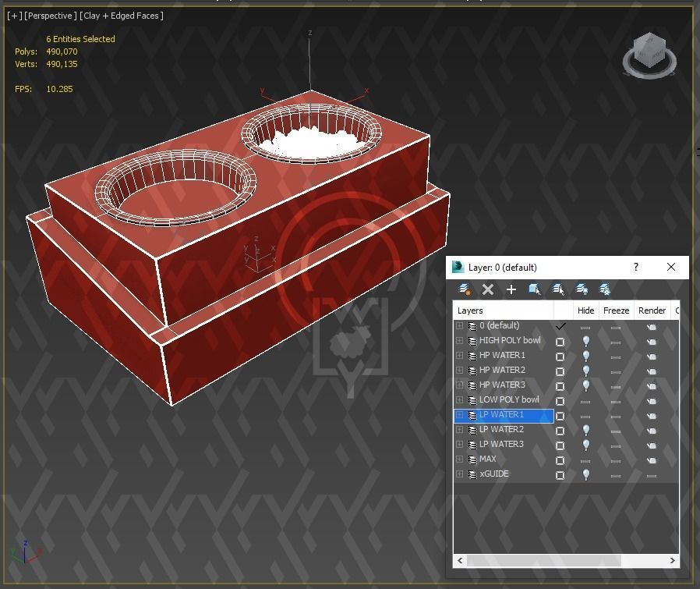Freeze the HP WATER1 layer
700x589 pixels.
[616, 357]
